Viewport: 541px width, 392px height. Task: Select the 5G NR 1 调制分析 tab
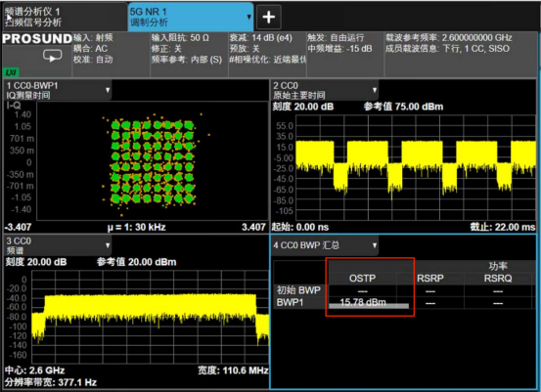pos(191,17)
